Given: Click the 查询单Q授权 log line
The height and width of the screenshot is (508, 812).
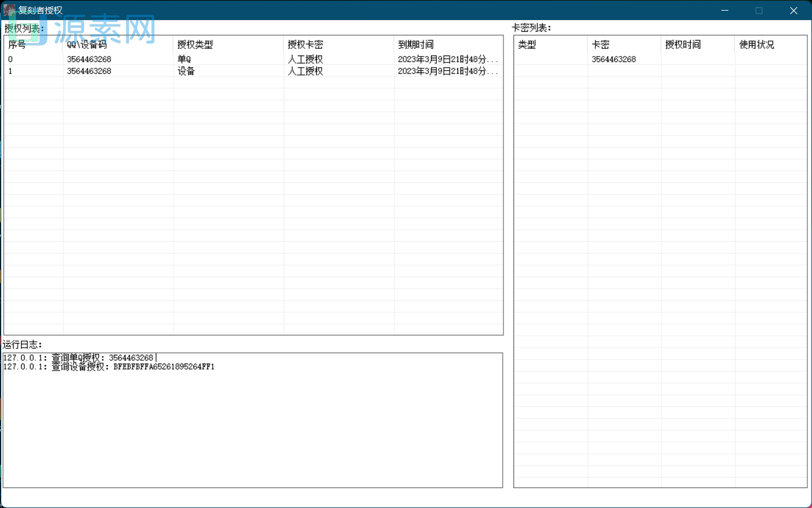Looking at the screenshot, I should [x=78, y=358].
